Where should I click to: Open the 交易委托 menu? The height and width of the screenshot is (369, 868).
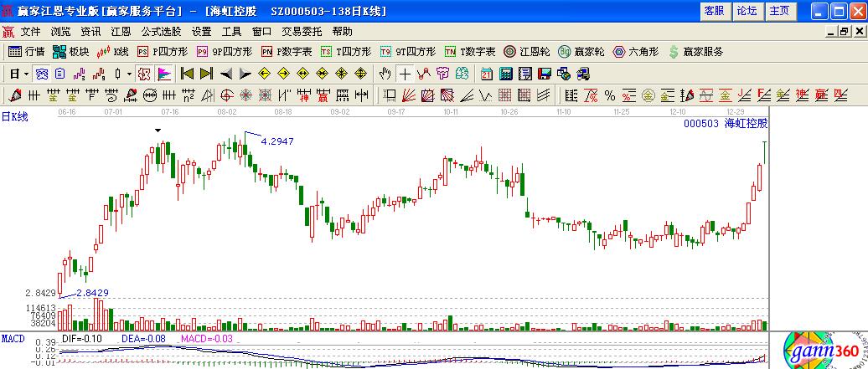pos(302,31)
